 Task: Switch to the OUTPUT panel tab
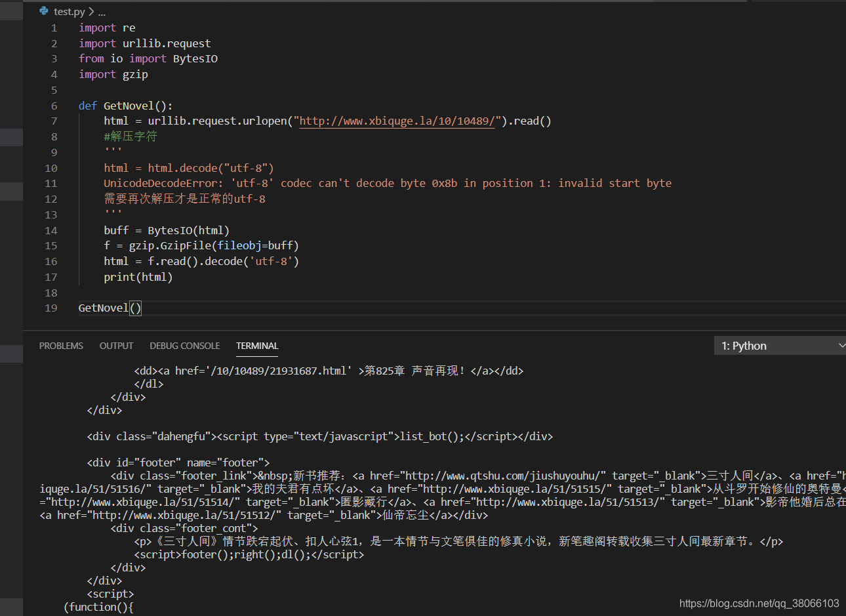click(116, 346)
